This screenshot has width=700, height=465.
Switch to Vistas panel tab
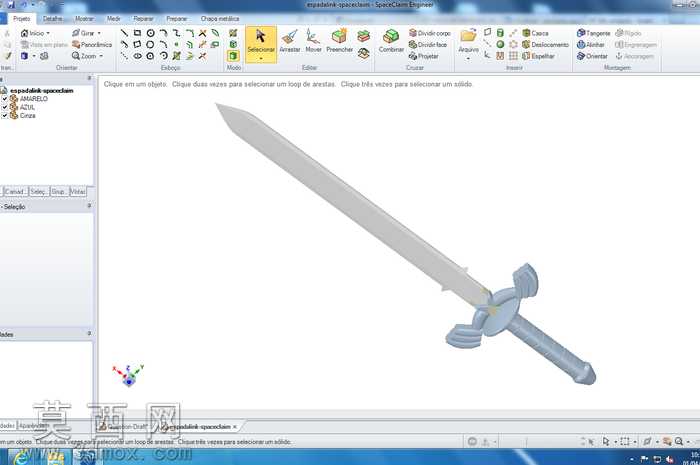78,191
